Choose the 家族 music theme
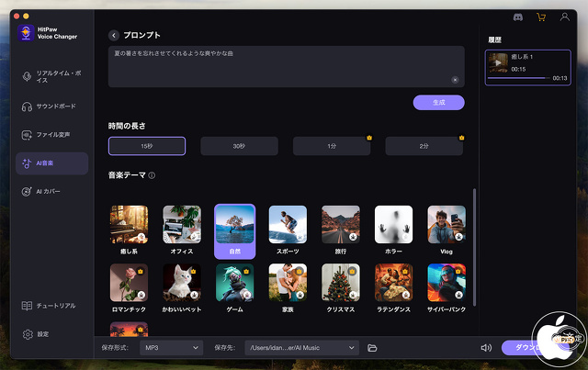The height and width of the screenshot is (370, 588). pyautogui.click(x=288, y=288)
